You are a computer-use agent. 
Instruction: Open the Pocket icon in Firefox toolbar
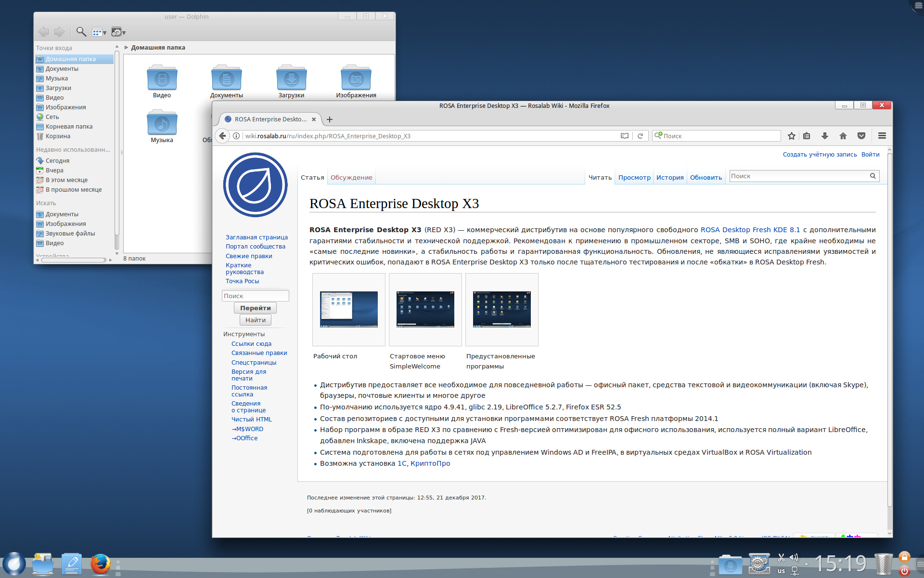click(861, 136)
